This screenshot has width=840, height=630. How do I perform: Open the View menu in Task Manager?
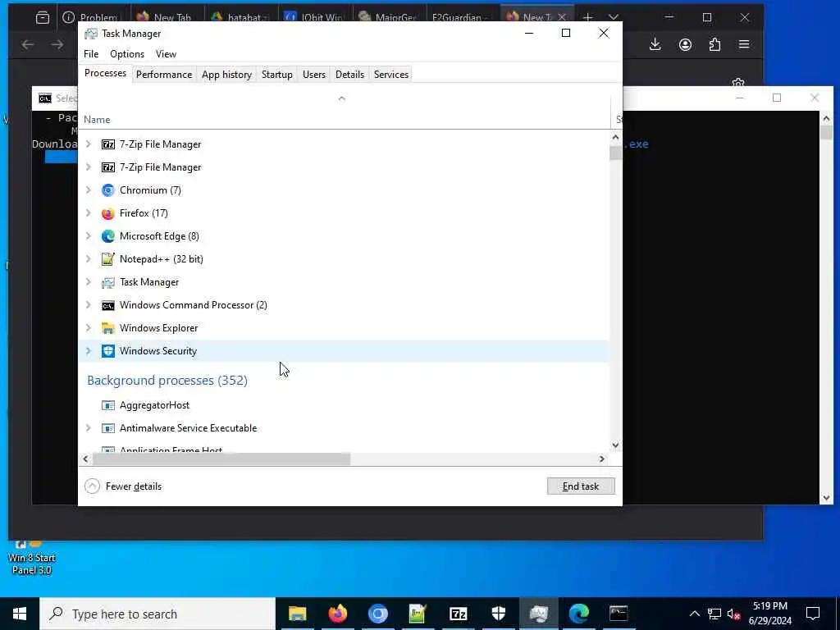(x=166, y=54)
